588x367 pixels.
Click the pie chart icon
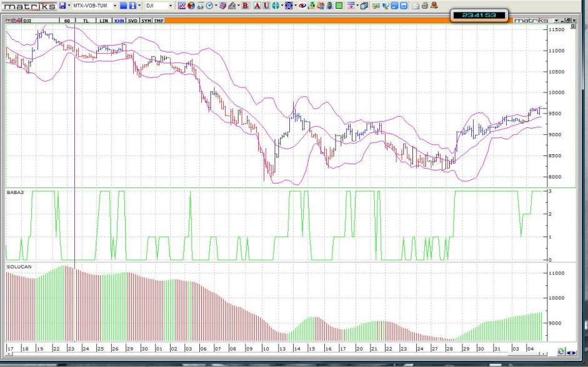[191, 6]
